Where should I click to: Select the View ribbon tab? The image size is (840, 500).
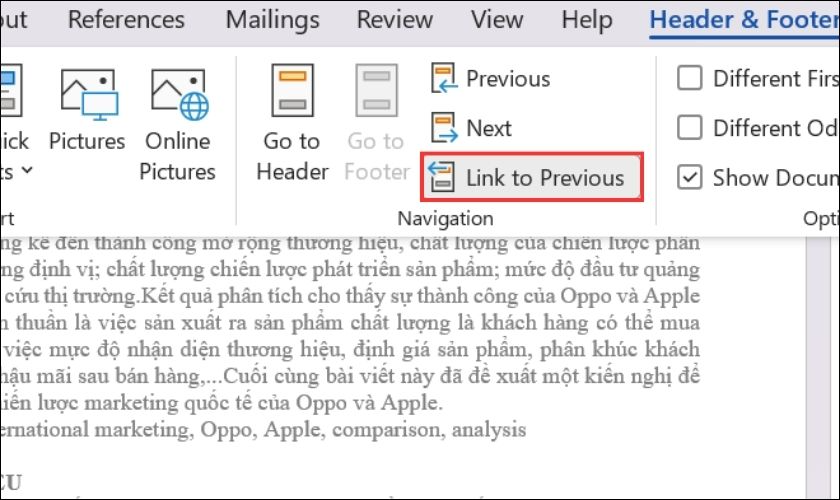pos(497,20)
